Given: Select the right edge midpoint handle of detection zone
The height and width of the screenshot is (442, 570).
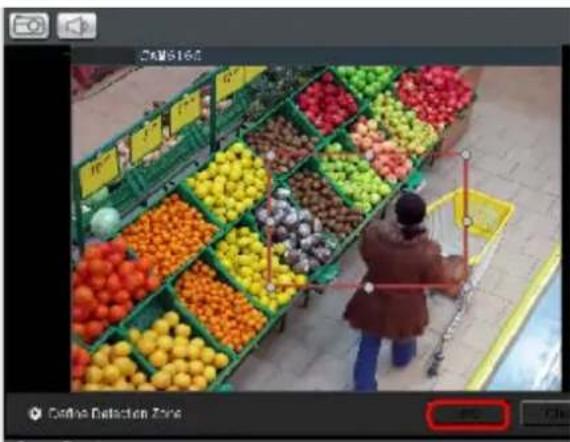Looking at the screenshot, I should (x=467, y=221).
